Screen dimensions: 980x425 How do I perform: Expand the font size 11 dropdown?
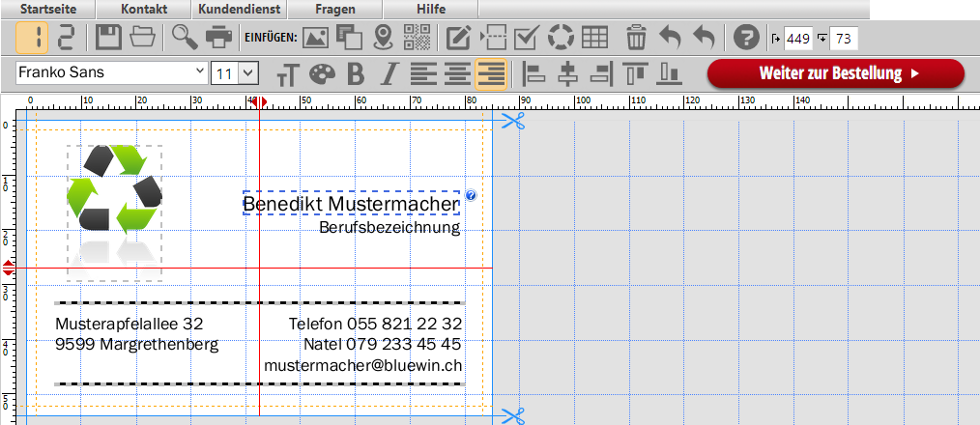click(248, 72)
